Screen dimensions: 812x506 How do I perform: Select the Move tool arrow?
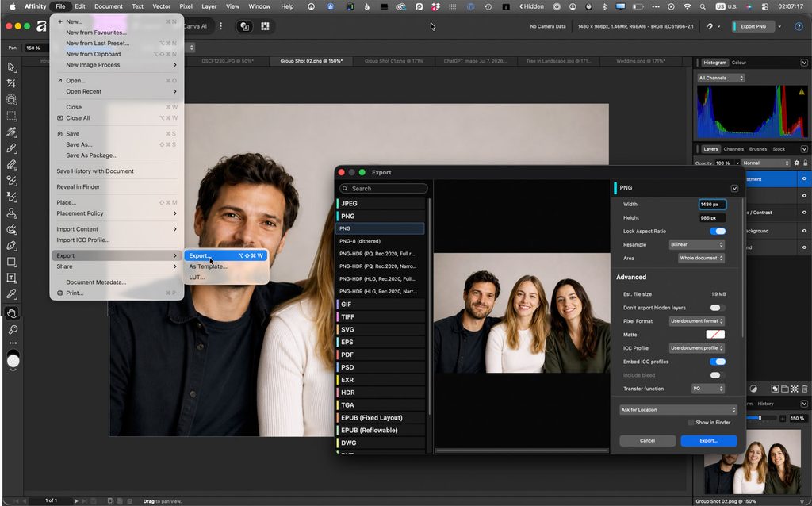pyautogui.click(x=11, y=67)
